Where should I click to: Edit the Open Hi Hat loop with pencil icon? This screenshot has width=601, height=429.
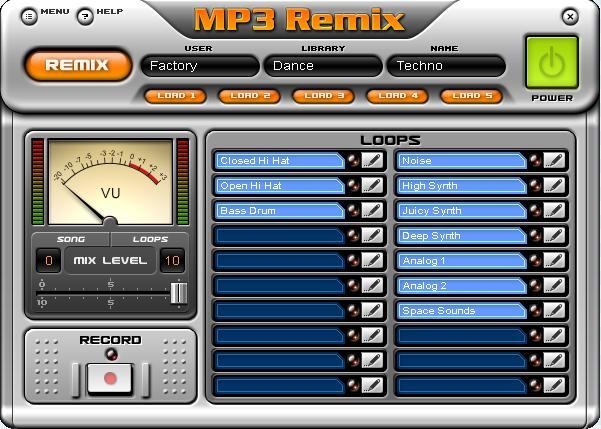[x=372, y=186]
